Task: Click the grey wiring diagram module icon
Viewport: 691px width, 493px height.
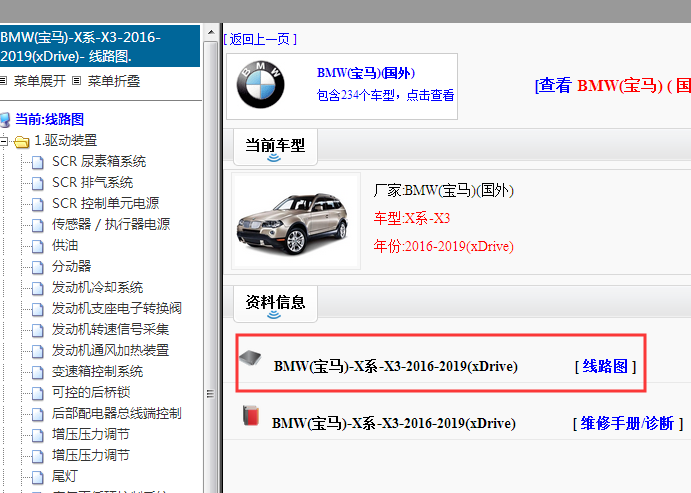Action: point(250,358)
